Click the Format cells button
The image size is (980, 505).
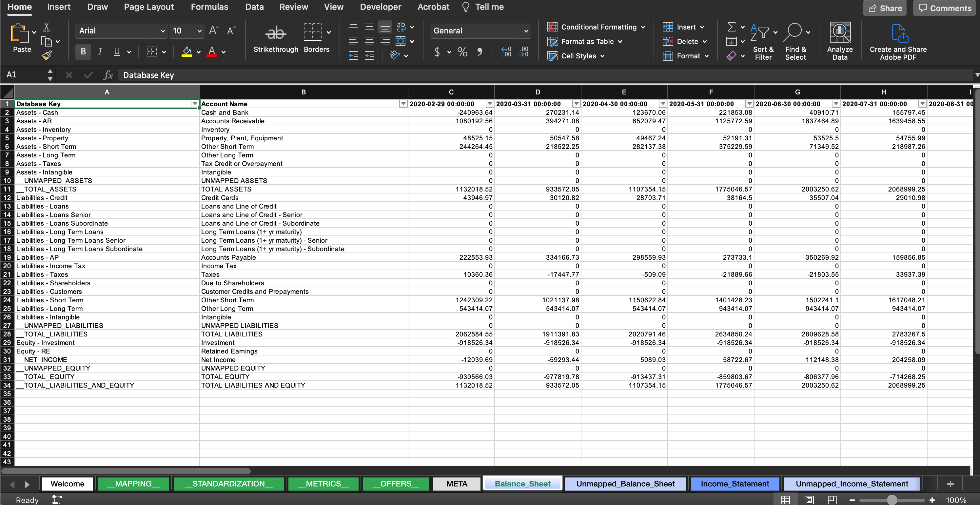686,56
